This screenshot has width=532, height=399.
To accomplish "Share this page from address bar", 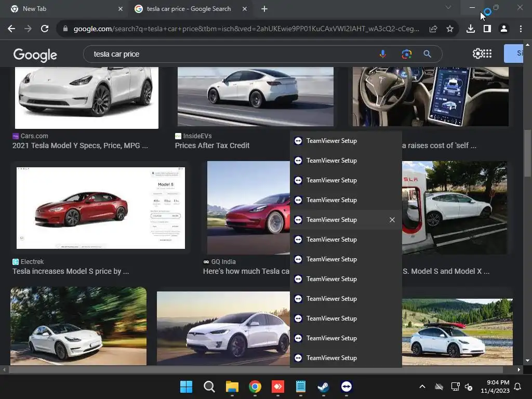I will point(433,29).
